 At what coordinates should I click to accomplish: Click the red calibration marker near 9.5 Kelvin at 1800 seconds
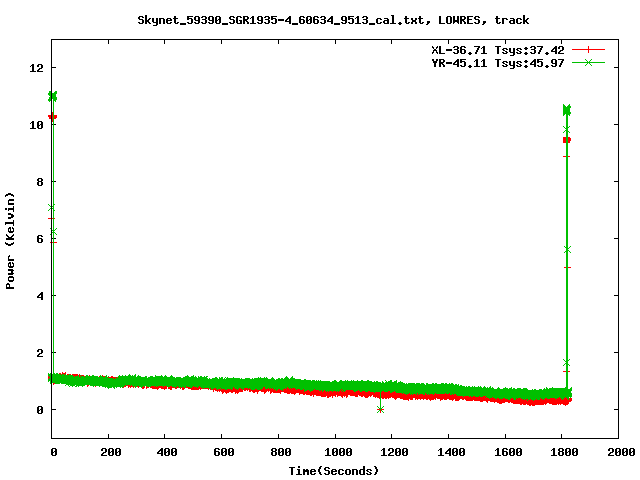(567, 140)
